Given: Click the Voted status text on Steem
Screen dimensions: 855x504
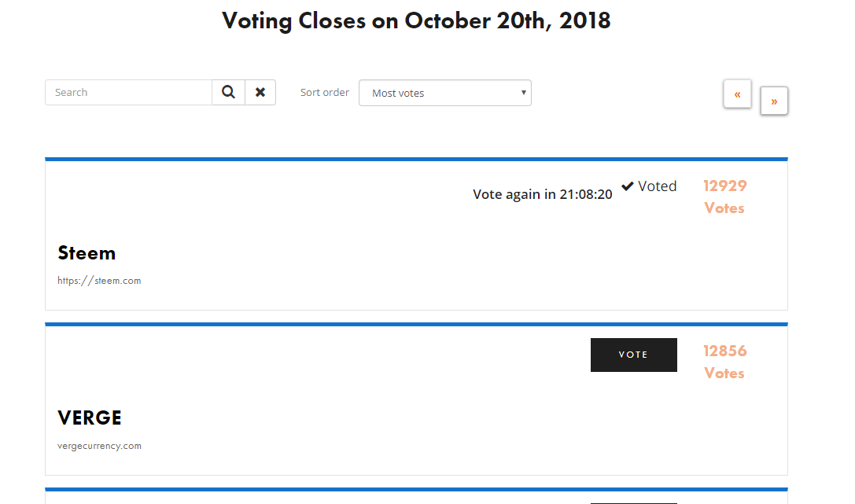Looking at the screenshot, I should pos(657,186).
